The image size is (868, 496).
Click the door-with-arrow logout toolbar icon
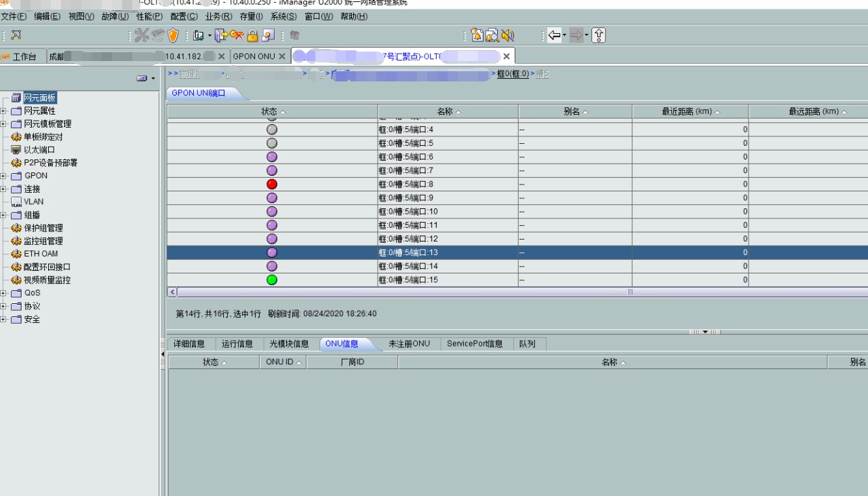click(221, 35)
